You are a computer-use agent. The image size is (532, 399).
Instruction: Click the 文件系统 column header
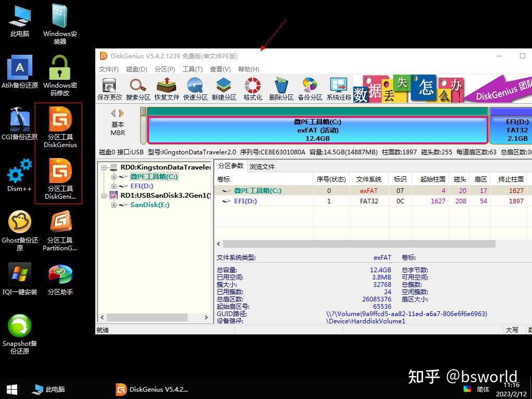369,179
